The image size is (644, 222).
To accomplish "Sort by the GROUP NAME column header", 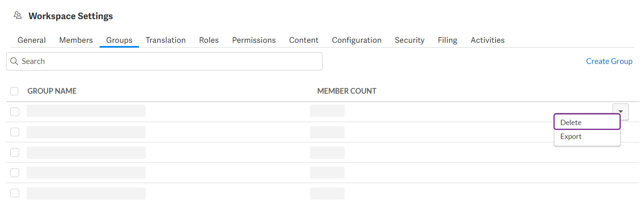I will tap(52, 91).
